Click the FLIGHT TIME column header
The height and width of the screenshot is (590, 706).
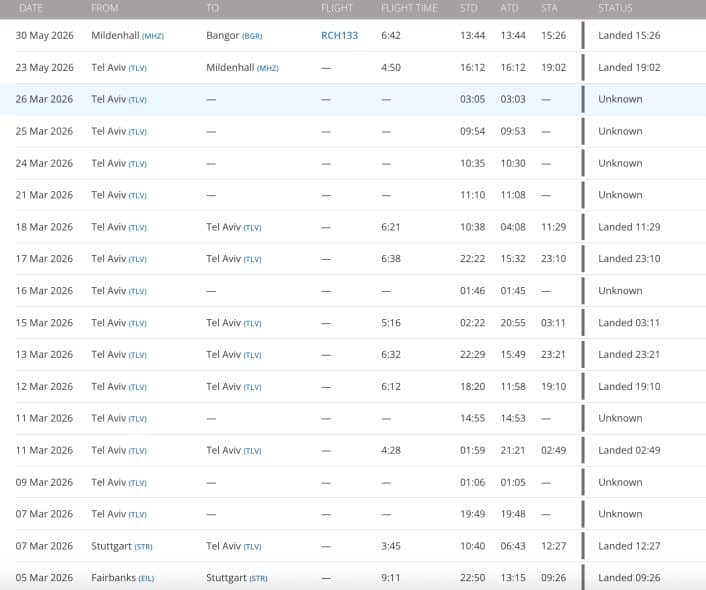(x=409, y=8)
